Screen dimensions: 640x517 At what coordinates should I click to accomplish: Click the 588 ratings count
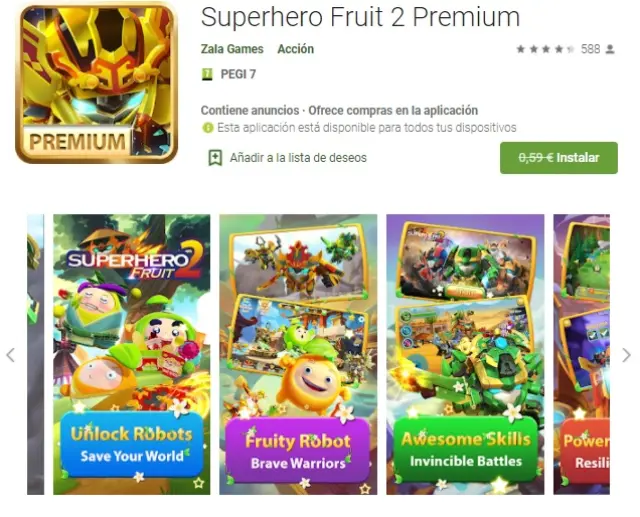pos(590,49)
